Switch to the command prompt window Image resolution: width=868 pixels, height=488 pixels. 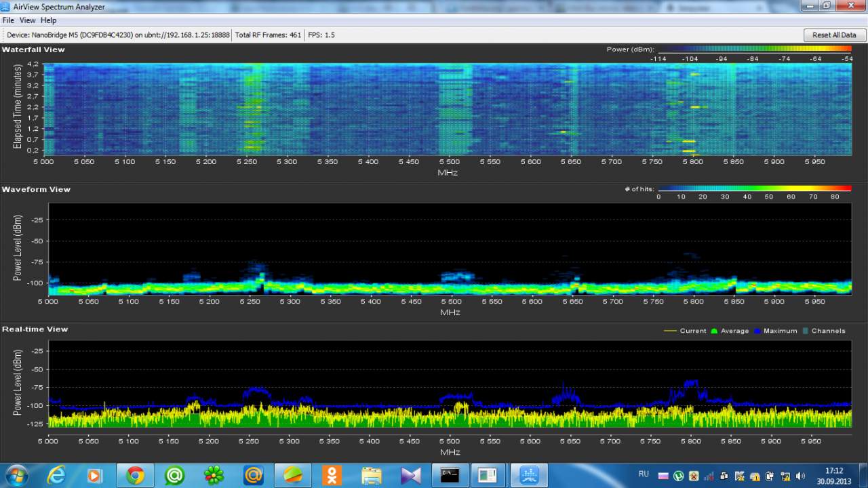click(x=450, y=476)
